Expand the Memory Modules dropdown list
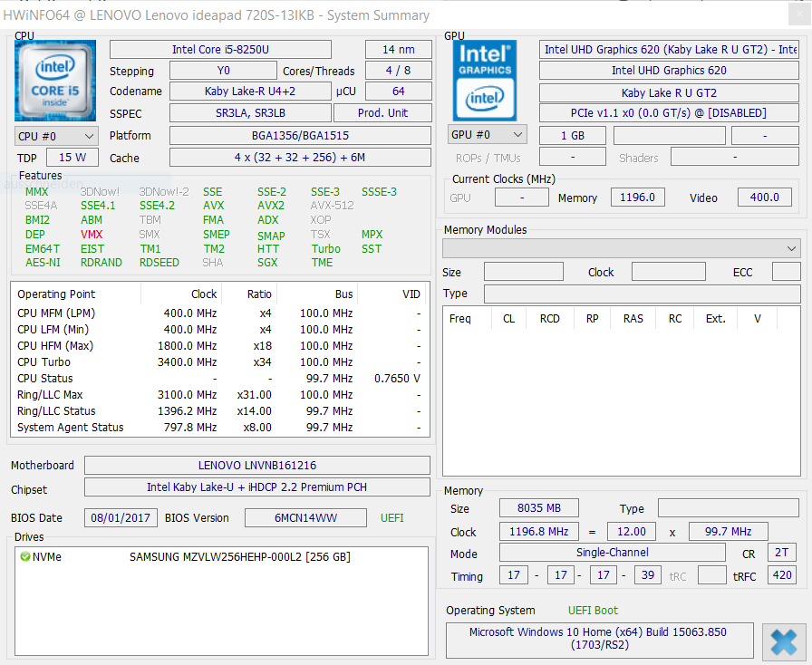The width and height of the screenshot is (812, 665). click(x=621, y=248)
